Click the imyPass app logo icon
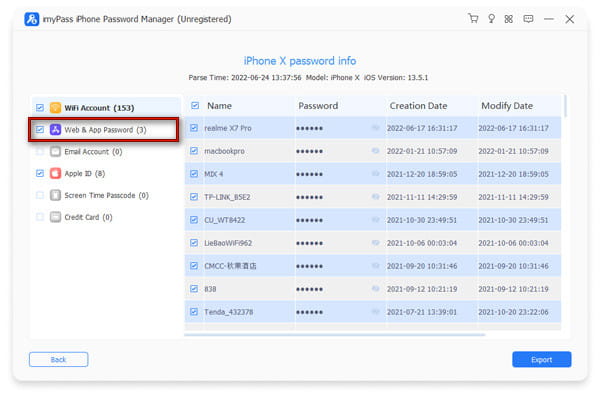 (x=31, y=19)
